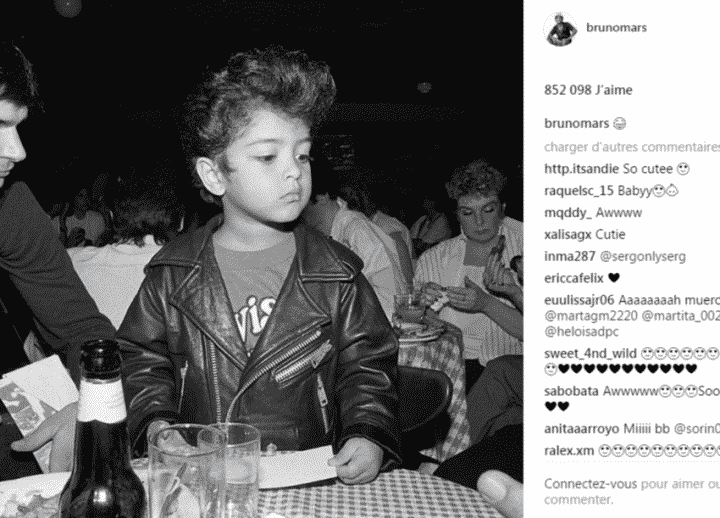This screenshot has height=518, width=720.
Task: Visit euulissajr06 profile
Action: click(x=579, y=300)
